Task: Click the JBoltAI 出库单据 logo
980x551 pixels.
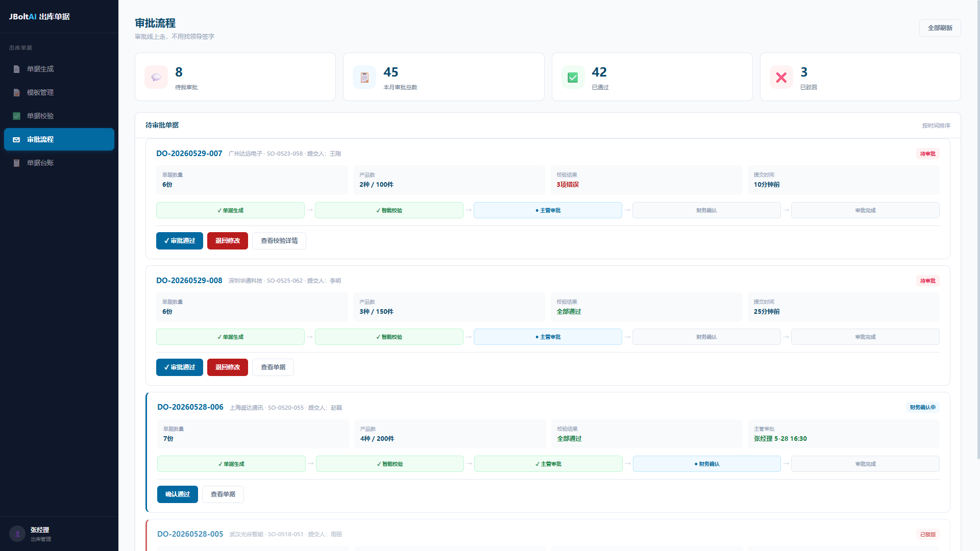Action: pyautogui.click(x=39, y=16)
